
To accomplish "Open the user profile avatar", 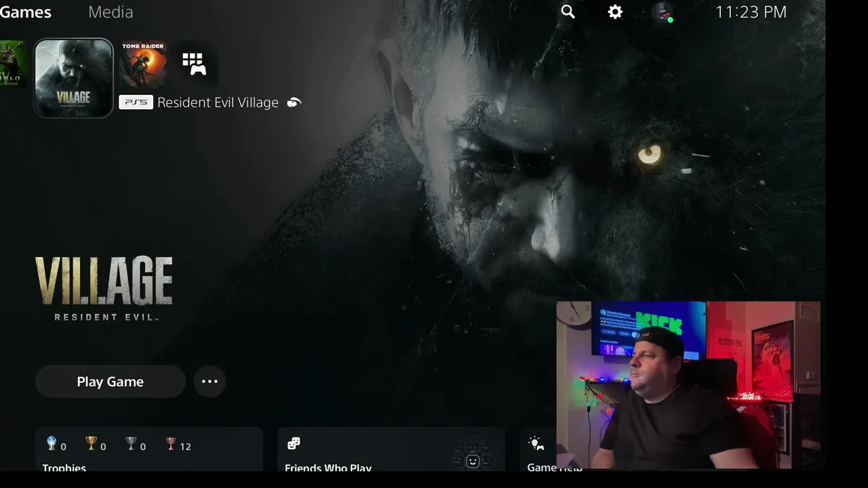I will (x=663, y=12).
